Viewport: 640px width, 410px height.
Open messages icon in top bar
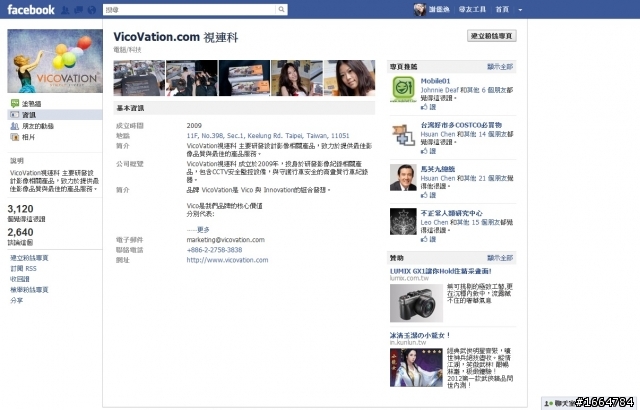78,10
